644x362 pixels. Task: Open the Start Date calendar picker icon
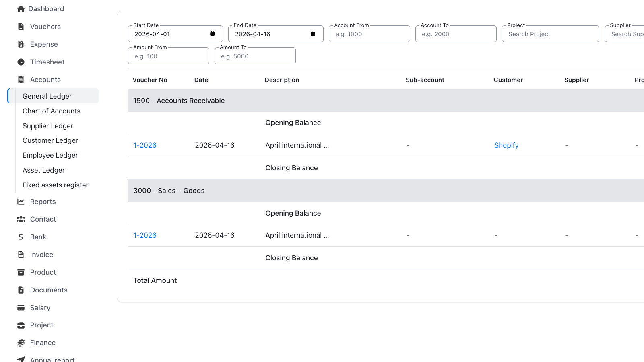[x=213, y=34]
